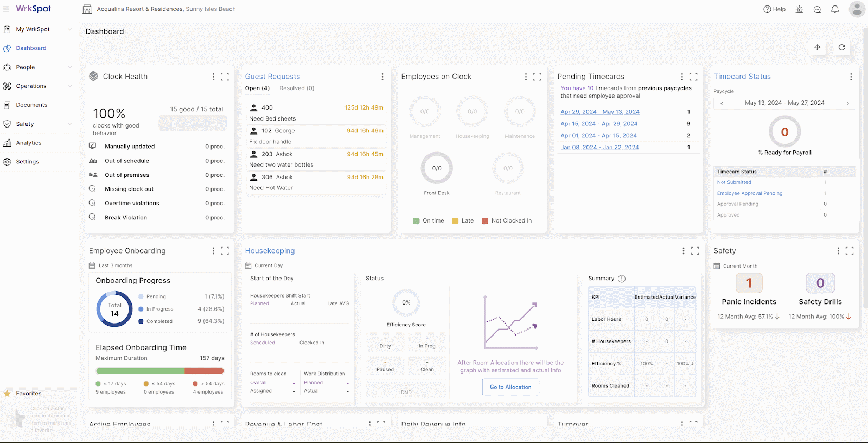
Task: Click the Go to Allocation button
Action: 510,387
